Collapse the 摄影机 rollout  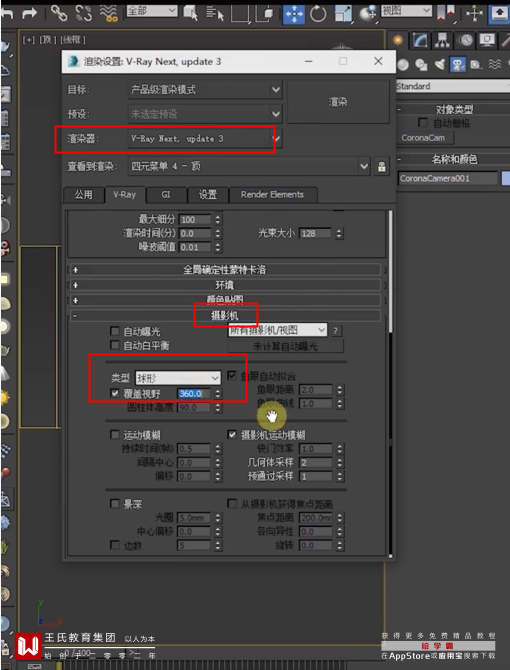225,315
